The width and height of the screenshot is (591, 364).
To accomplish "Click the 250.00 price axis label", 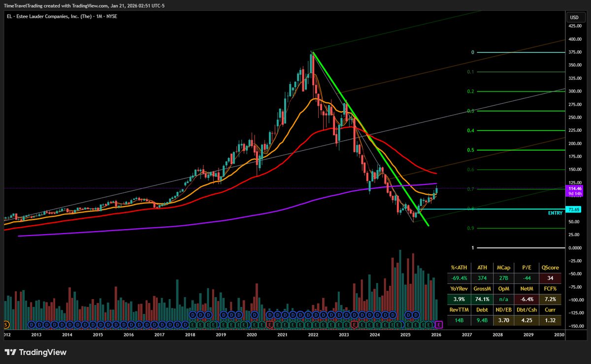I will click(576, 118).
